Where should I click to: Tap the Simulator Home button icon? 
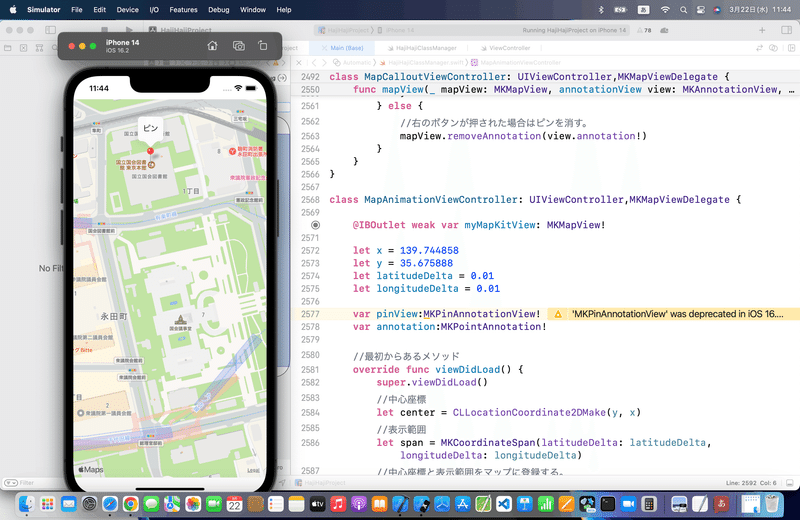212,46
